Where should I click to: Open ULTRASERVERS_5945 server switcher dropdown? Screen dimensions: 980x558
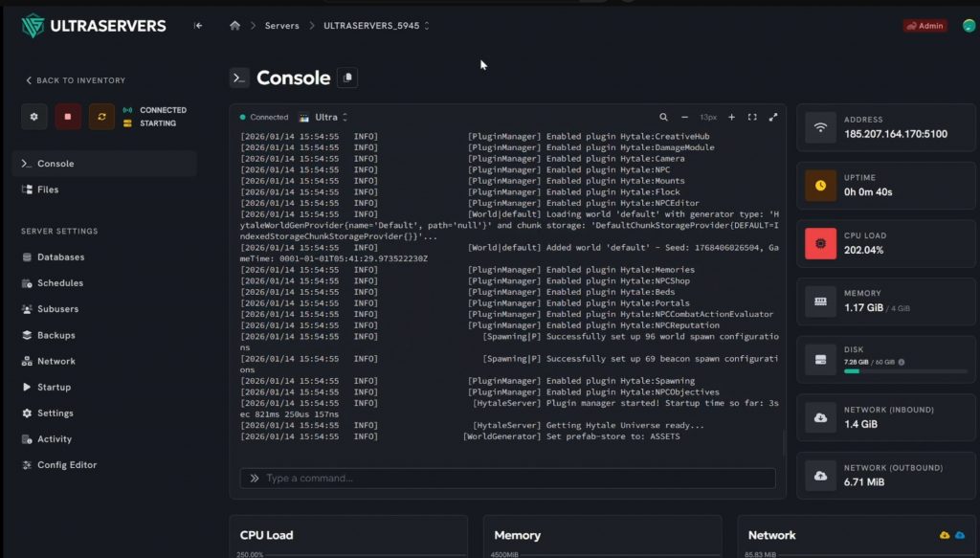tap(376, 26)
